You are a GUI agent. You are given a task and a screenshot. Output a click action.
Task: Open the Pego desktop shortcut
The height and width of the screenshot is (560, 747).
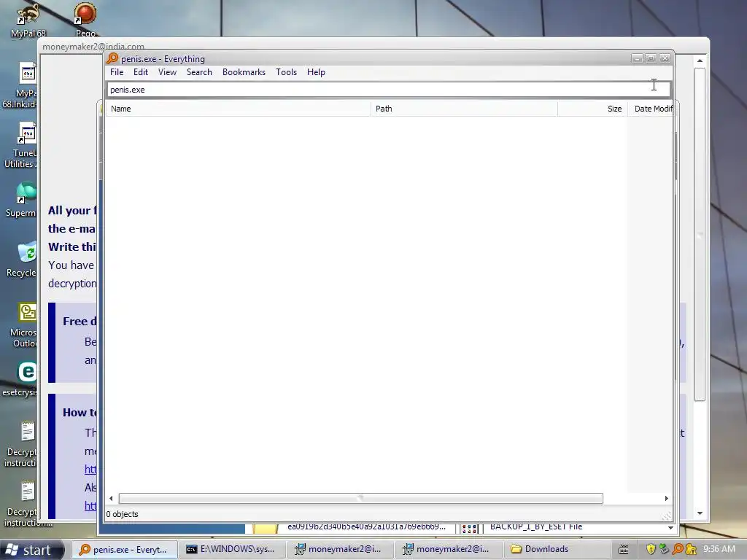coord(85,20)
